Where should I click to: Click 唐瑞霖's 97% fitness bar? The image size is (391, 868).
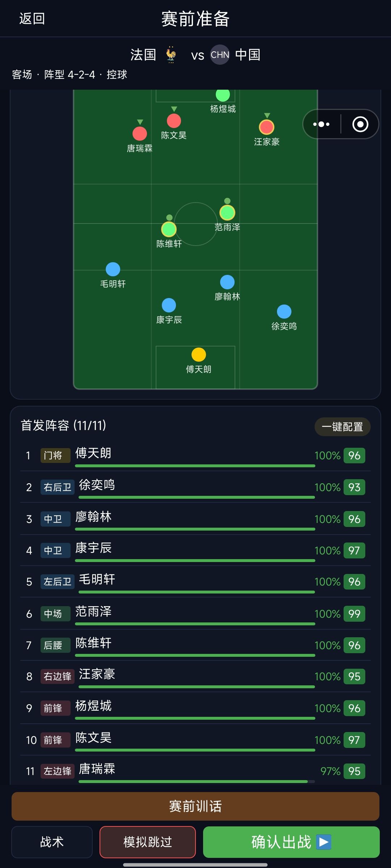tap(197, 782)
